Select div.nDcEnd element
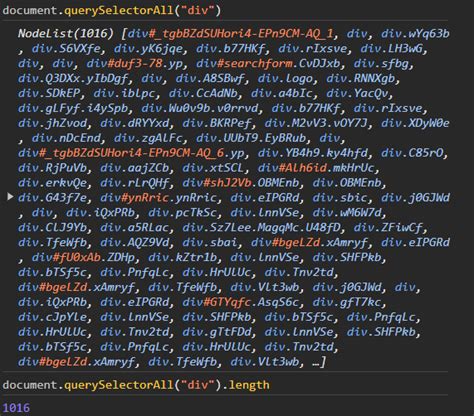This screenshot has width=474, height=416. pyautogui.click(x=66, y=138)
